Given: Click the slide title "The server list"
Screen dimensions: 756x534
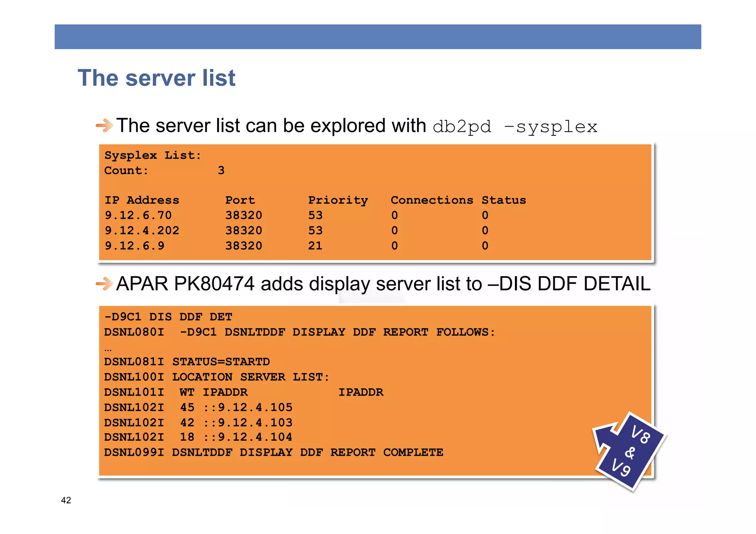Looking at the screenshot, I should (157, 78).
